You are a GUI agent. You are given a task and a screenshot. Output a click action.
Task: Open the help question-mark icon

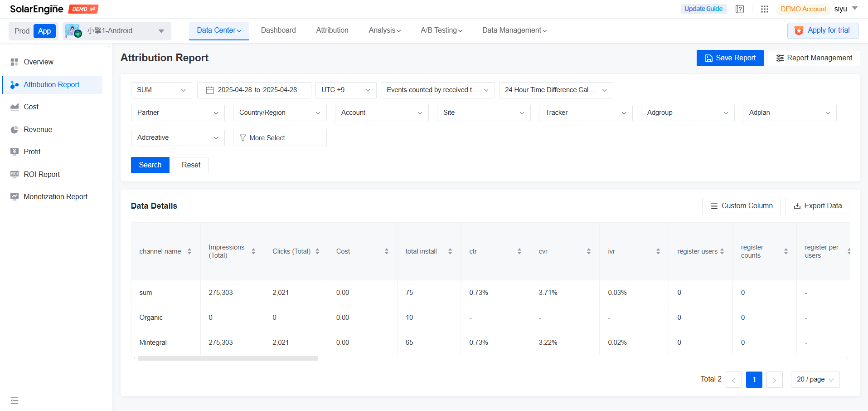[740, 9]
